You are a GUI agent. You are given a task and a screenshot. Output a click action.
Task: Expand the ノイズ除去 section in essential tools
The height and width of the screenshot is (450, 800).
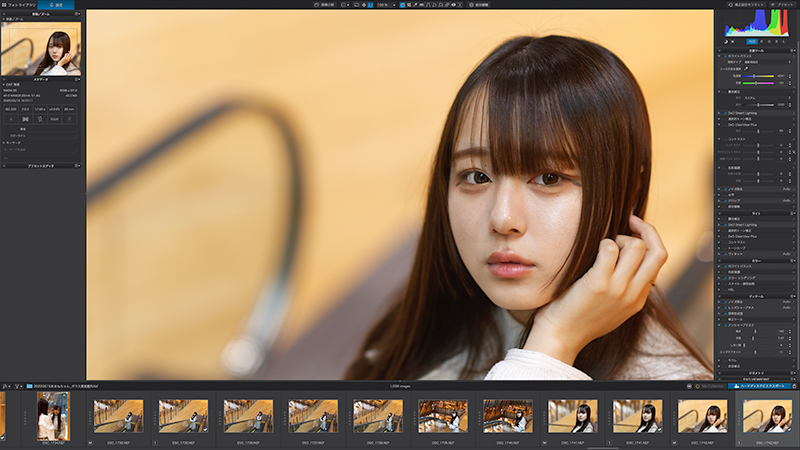tap(719, 189)
